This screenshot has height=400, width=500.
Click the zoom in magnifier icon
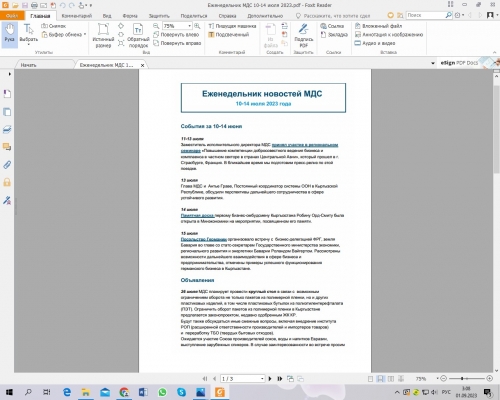(x=197, y=26)
